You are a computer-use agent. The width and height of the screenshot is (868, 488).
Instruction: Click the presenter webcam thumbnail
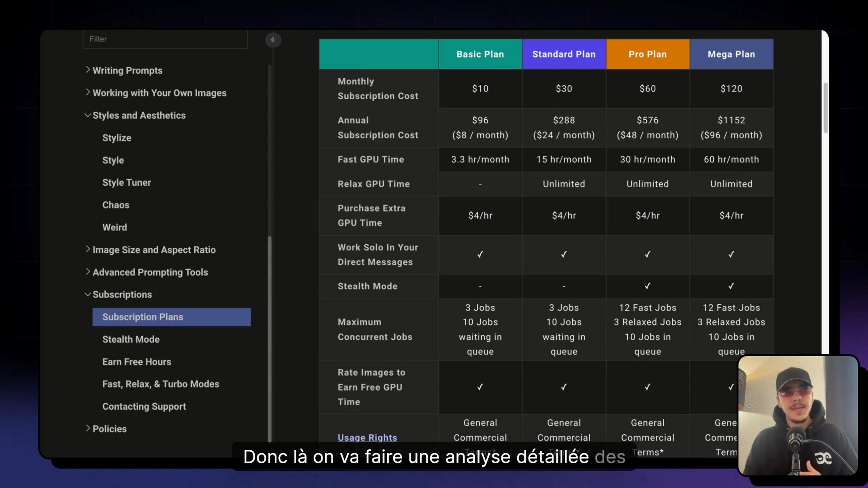(798, 415)
